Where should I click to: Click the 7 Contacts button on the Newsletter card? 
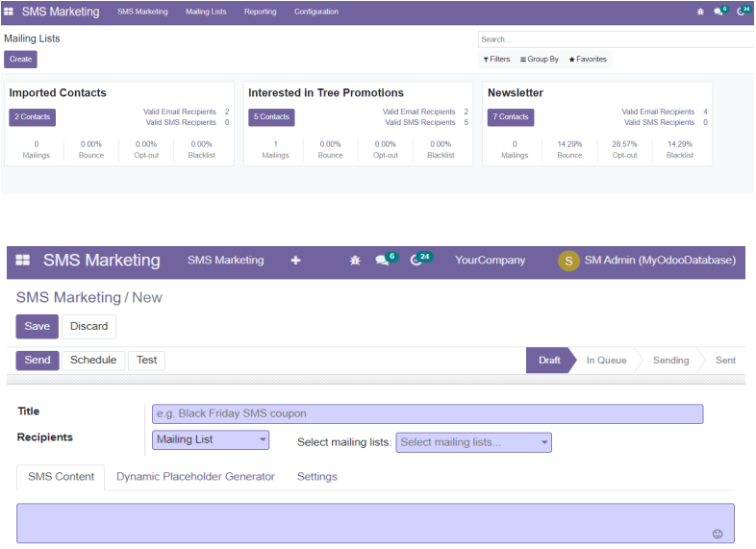[x=510, y=117]
